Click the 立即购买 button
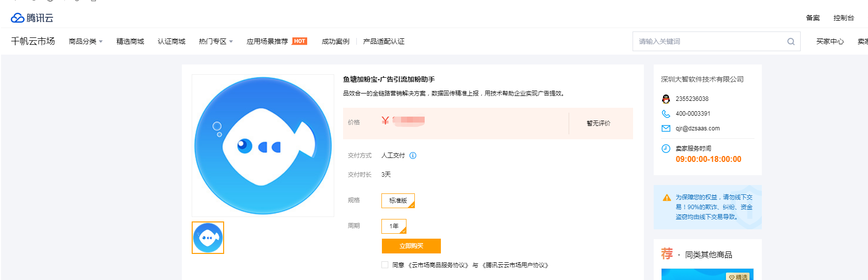Screen dimensions: 868x280 411,246
